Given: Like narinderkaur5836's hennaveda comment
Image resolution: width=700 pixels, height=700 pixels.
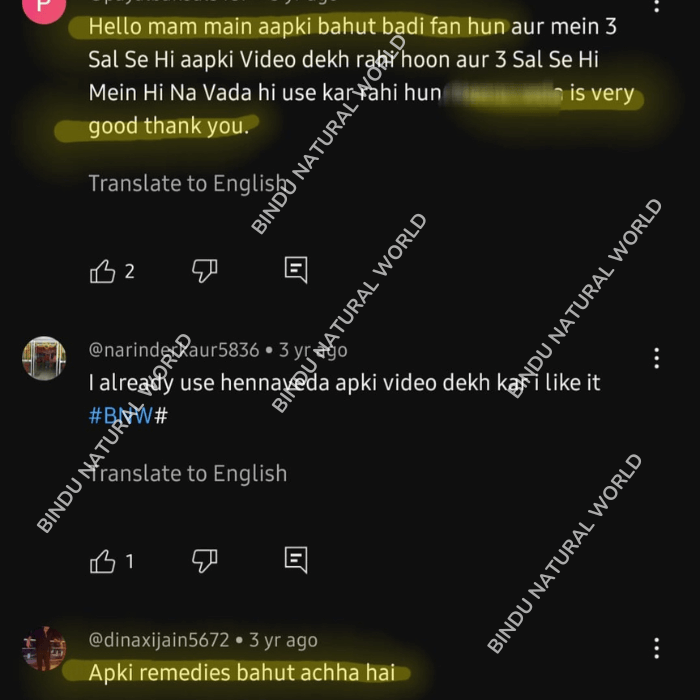Looking at the screenshot, I should pyautogui.click(x=102, y=561).
